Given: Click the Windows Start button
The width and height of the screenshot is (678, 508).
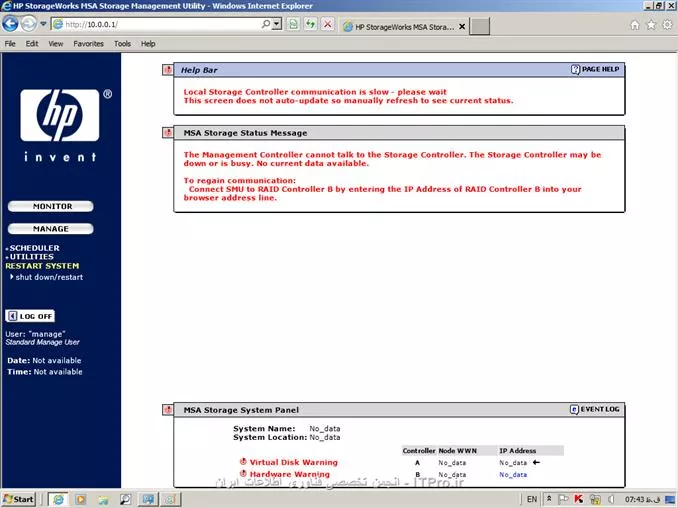Looking at the screenshot, I should point(18,499).
